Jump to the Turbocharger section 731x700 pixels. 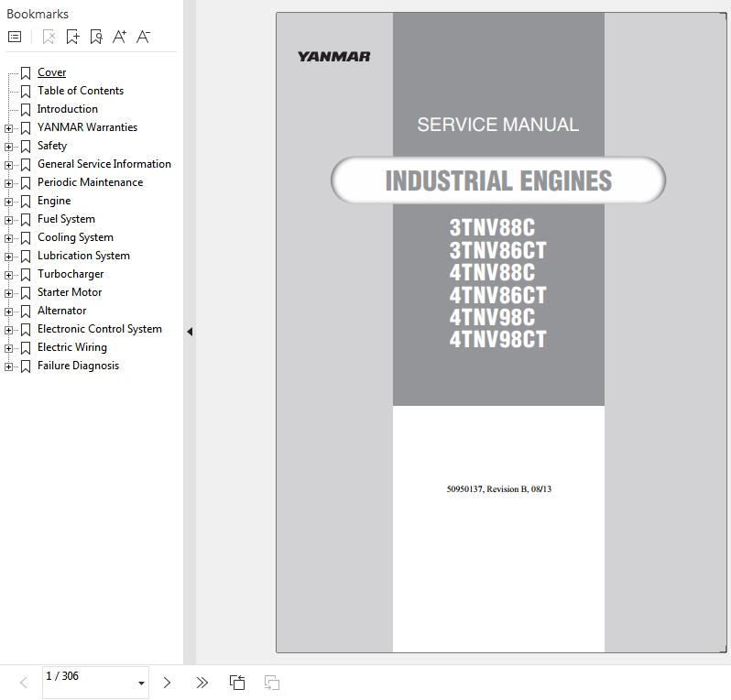click(x=70, y=274)
